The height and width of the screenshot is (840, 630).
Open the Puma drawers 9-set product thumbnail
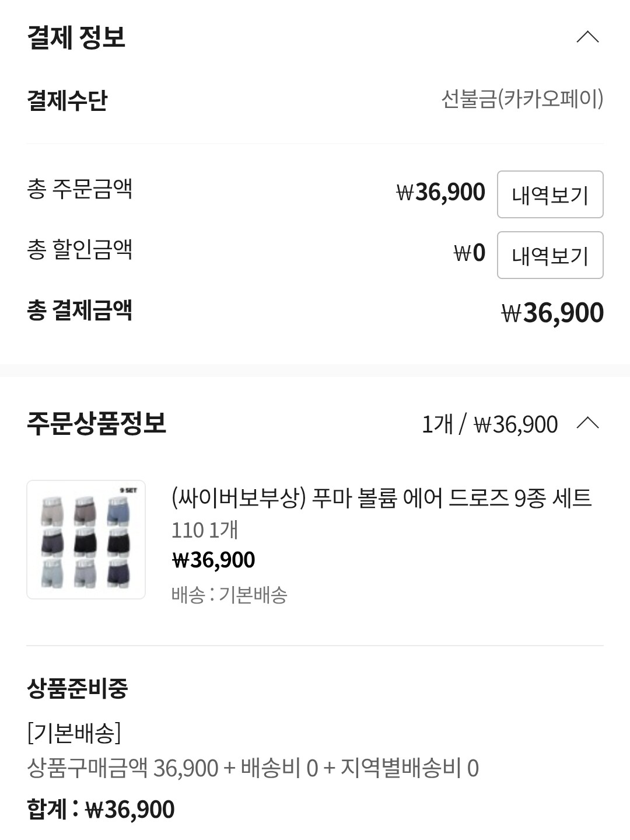(x=86, y=539)
